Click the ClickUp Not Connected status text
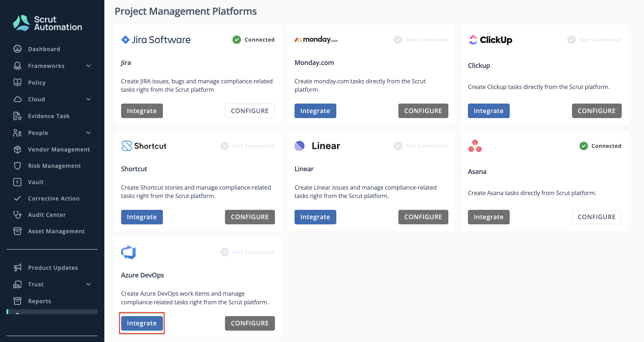The image size is (644, 342). [x=600, y=40]
